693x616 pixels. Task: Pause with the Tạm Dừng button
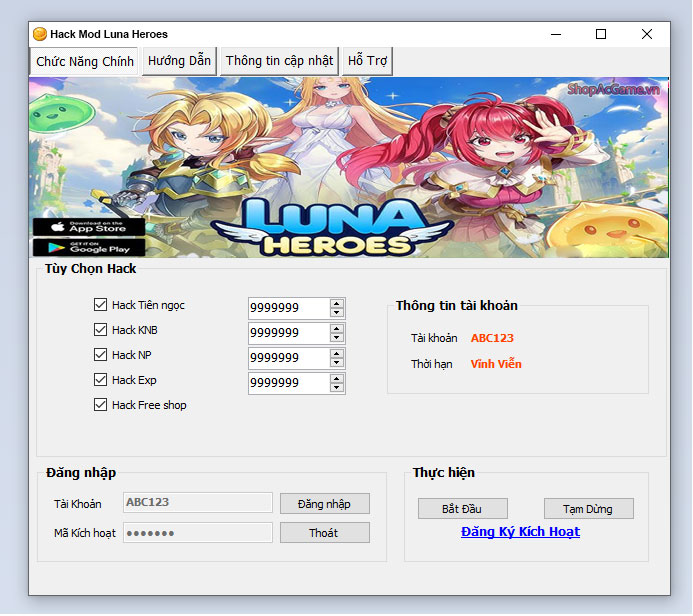click(x=588, y=509)
